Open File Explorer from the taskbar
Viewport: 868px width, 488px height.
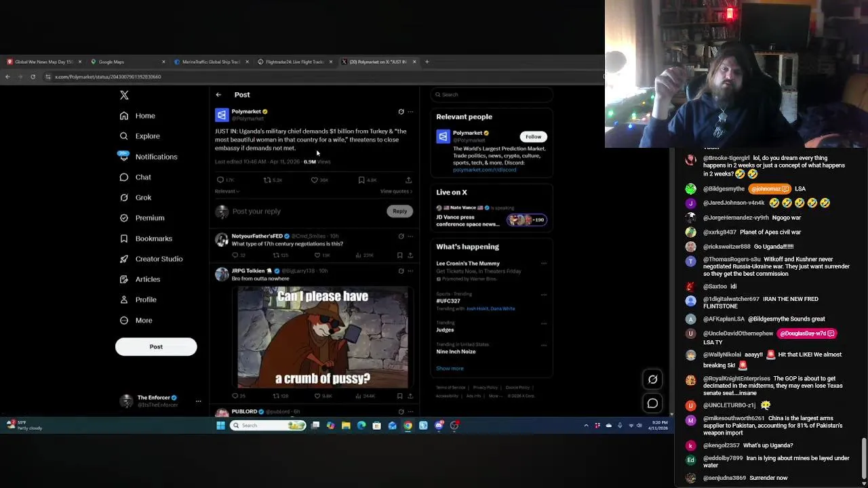pos(346,426)
